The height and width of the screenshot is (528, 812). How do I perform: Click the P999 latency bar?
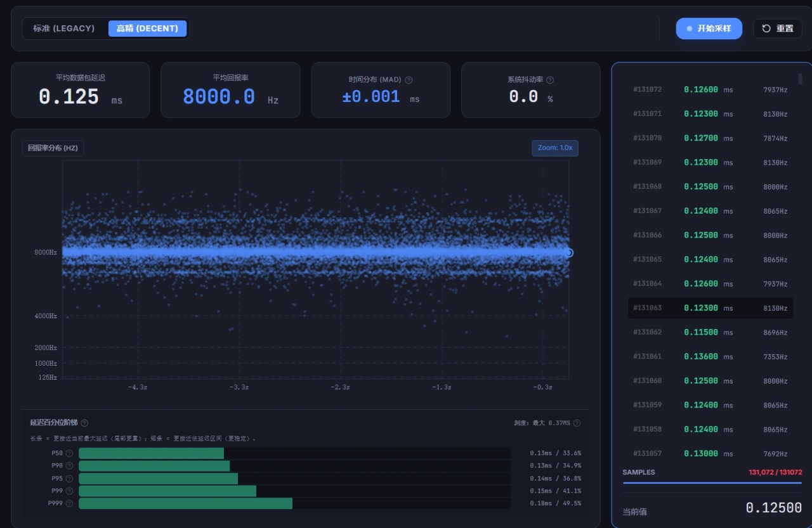point(295,503)
